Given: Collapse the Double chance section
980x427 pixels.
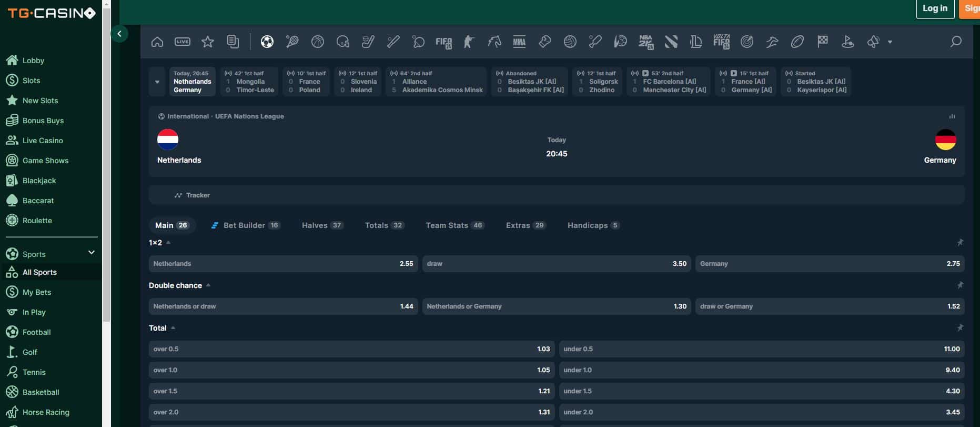Looking at the screenshot, I should click(x=208, y=285).
